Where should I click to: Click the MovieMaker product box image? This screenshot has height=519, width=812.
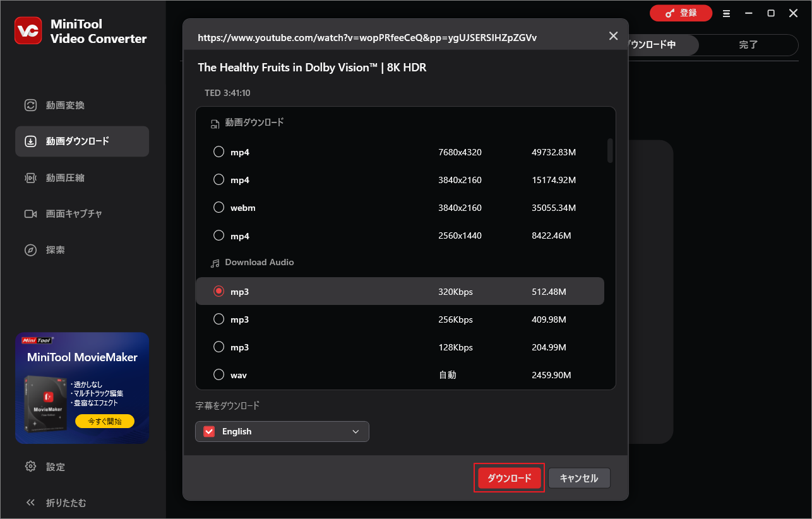coord(46,403)
